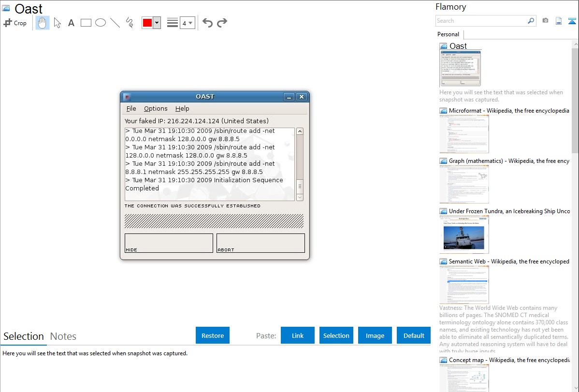Select the Crop tool
The image size is (579, 392).
coord(15,23)
